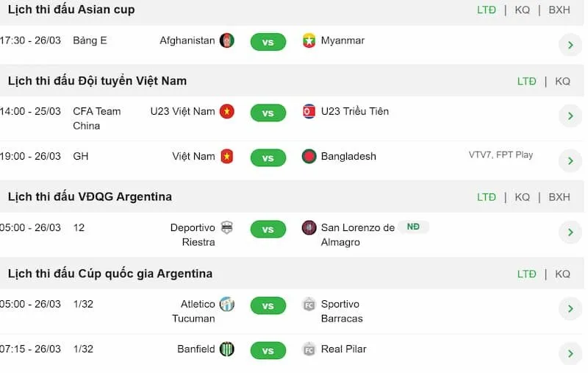Click the Deportivo Riestra club crest
The height and width of the screenshot is (373, 588).
click(x=227, y=228)
